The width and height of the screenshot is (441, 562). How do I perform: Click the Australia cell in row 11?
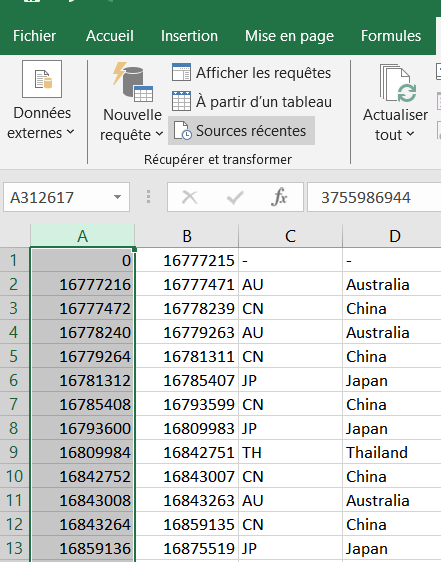[x=392, y=500]
